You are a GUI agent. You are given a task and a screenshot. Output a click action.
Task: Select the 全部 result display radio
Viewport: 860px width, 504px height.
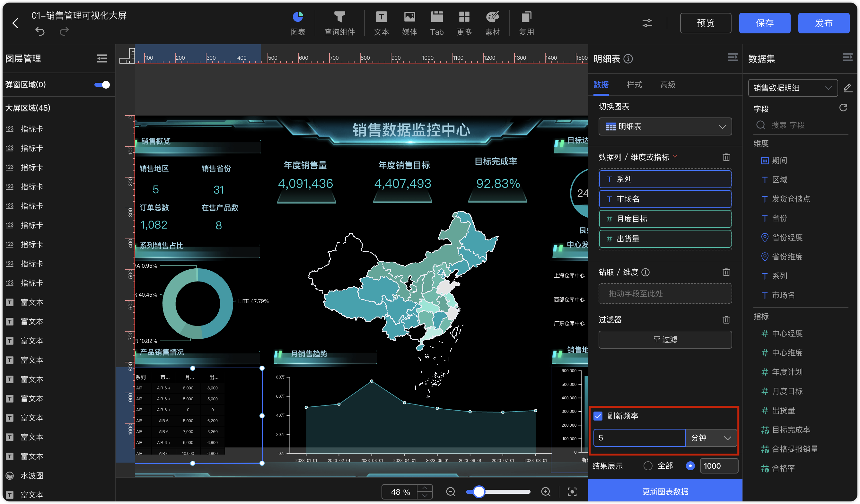pos(648,466)
